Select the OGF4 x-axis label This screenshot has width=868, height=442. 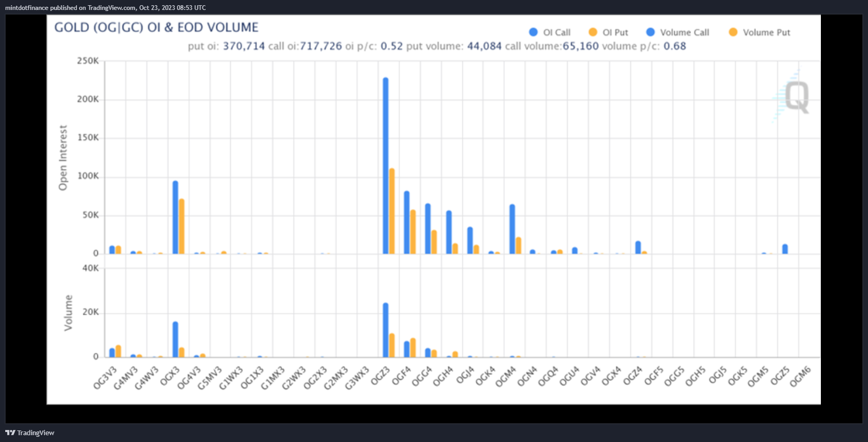click(x=402, y=377)
